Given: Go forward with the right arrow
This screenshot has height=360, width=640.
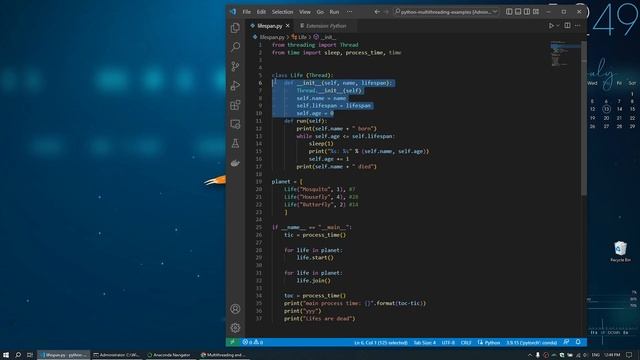Looking at the screenshot, I should coord(386,12).
